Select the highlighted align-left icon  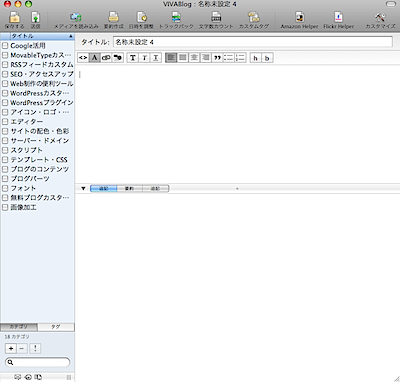171,58
